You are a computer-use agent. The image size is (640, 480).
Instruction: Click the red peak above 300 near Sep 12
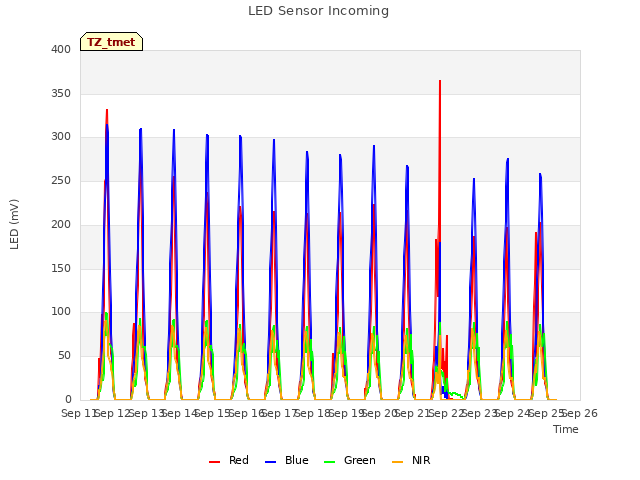coord(107,111)
